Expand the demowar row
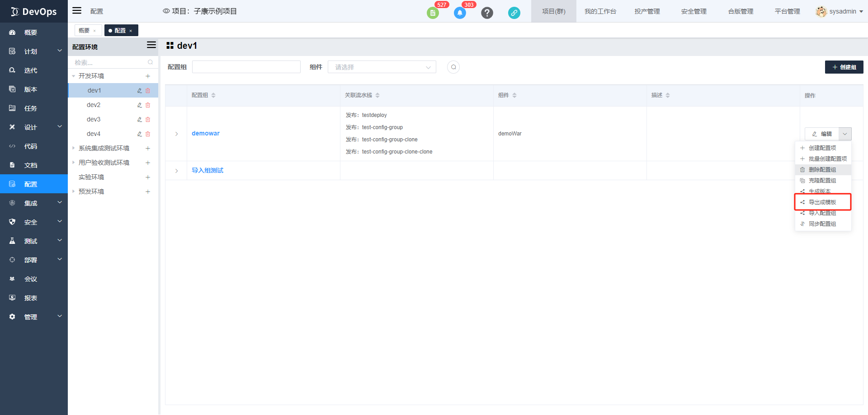 click(x=176, y=134)
